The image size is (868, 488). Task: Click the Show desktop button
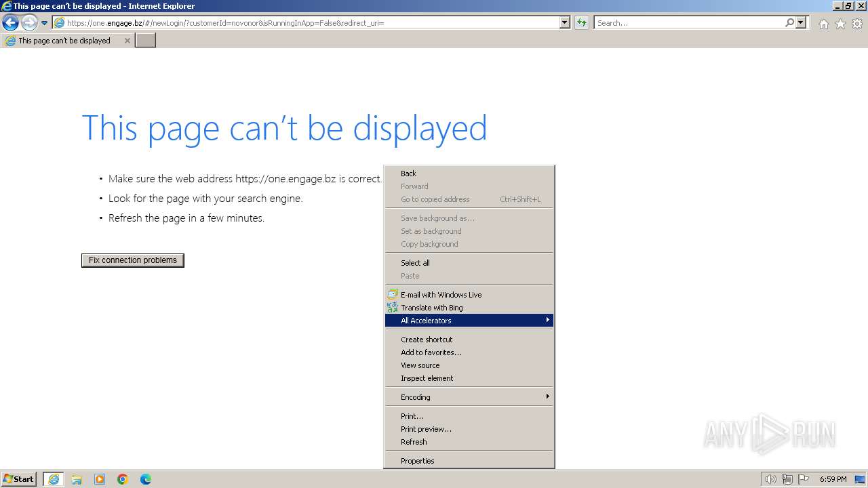pos(860,479)
